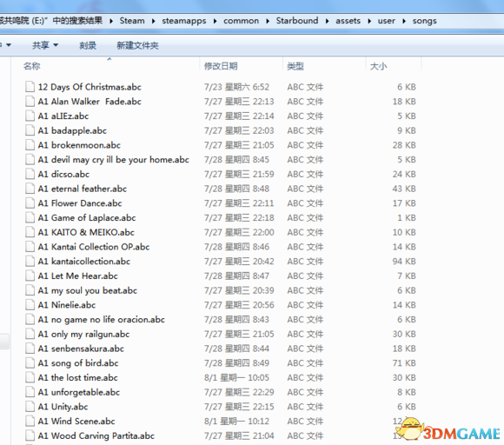Expand breadcrumb arrow after assets
The image size is (504, 445).
pyautogui.click(x=369, y=21)
